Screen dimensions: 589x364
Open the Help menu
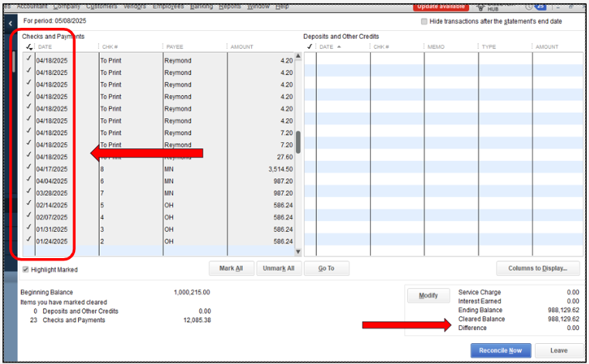[x=282, y=6]
